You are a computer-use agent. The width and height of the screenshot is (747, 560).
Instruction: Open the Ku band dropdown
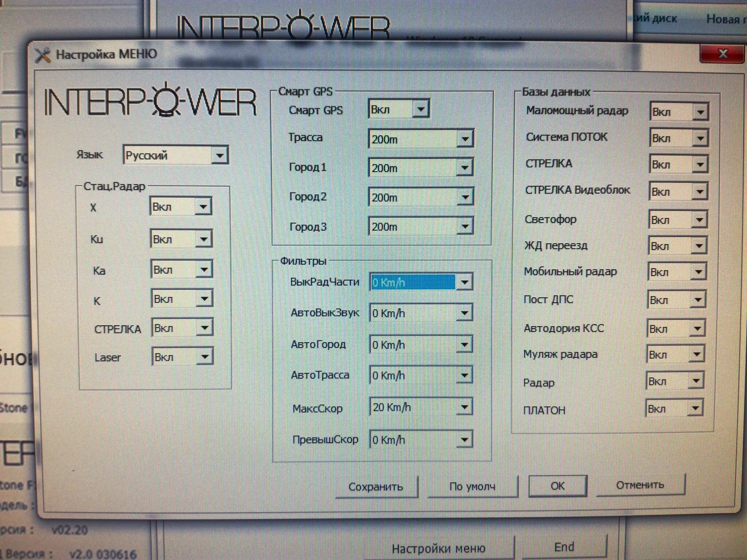[x=181, y=239]
